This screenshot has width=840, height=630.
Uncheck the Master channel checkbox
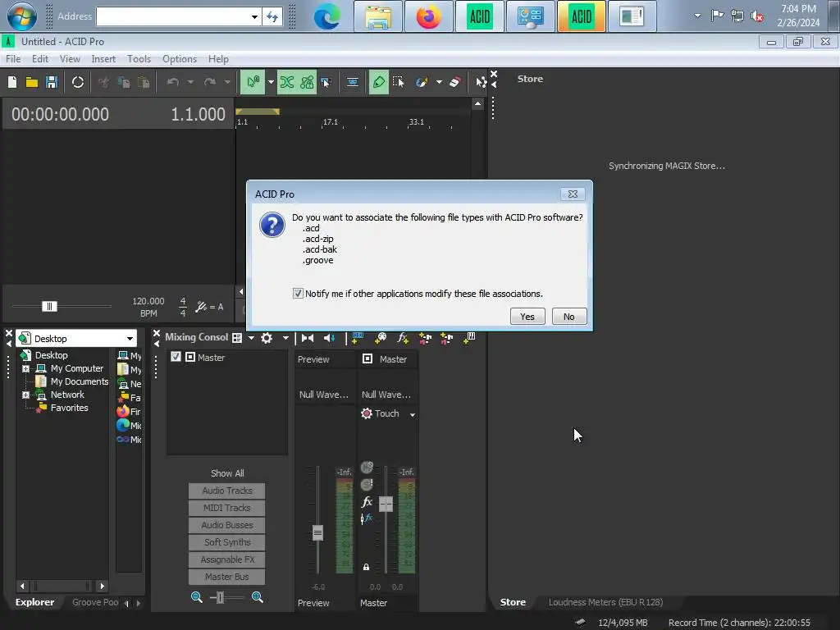[176, 357]
